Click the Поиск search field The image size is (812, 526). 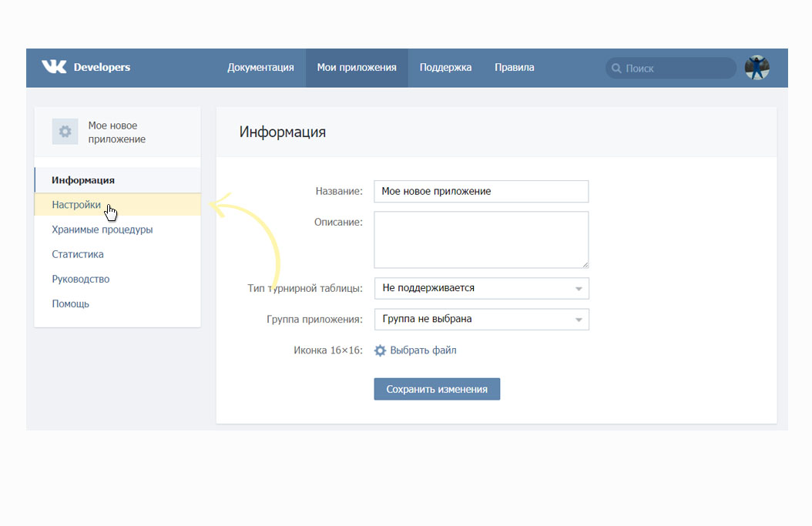point(676,69)
